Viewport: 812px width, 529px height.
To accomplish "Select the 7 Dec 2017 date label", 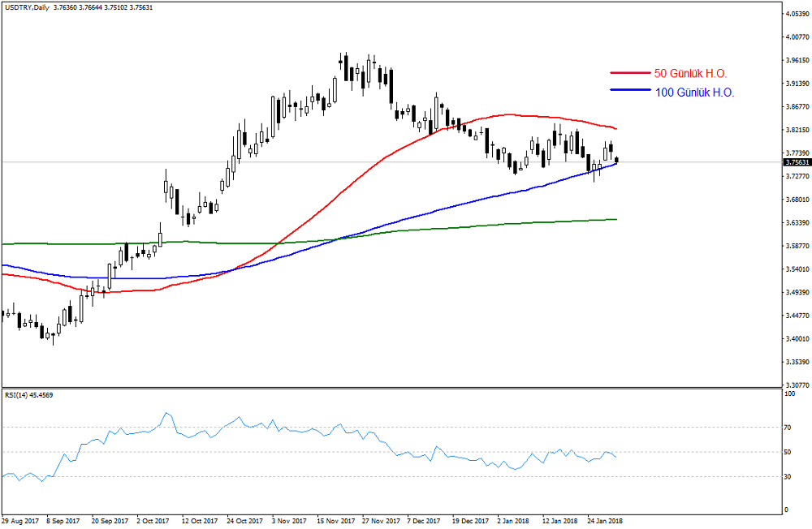I will click(x=423, y=520).
